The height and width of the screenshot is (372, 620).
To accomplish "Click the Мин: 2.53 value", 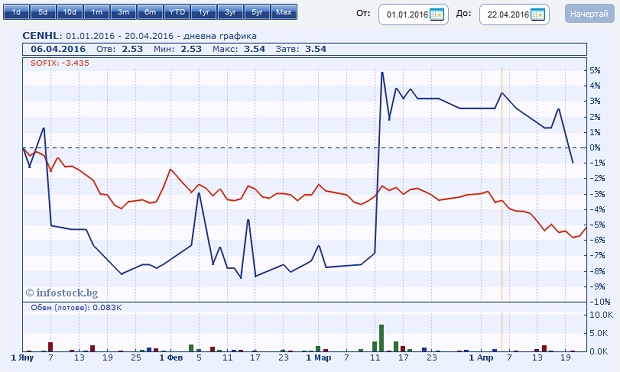I will pos(178,49).
